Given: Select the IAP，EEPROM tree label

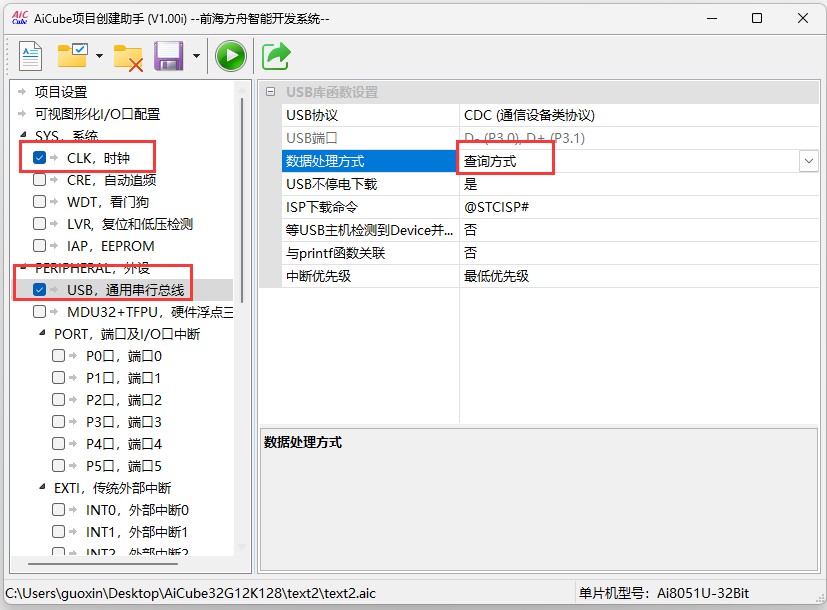Looking at the screenshot, I should click(x=111, y=246).
